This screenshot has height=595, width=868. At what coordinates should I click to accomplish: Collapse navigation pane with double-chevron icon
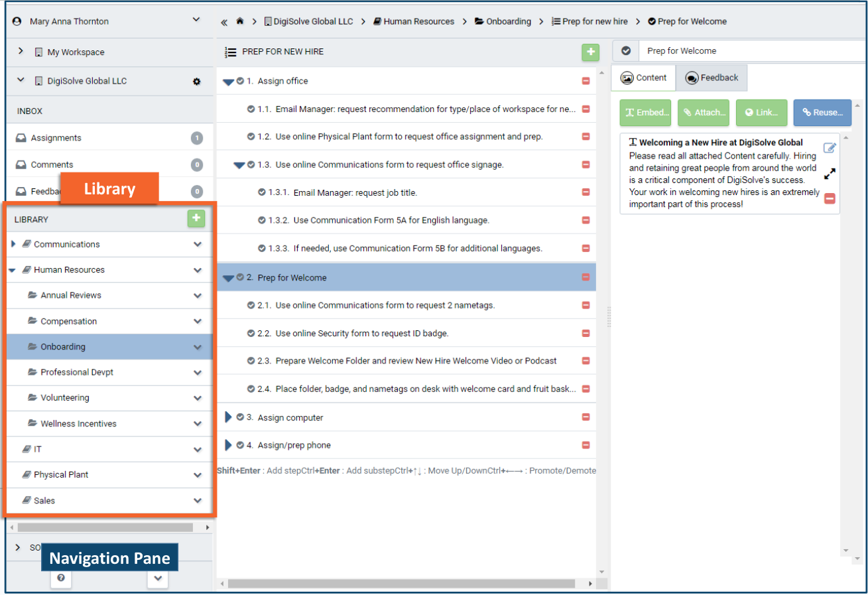point(224,22)
